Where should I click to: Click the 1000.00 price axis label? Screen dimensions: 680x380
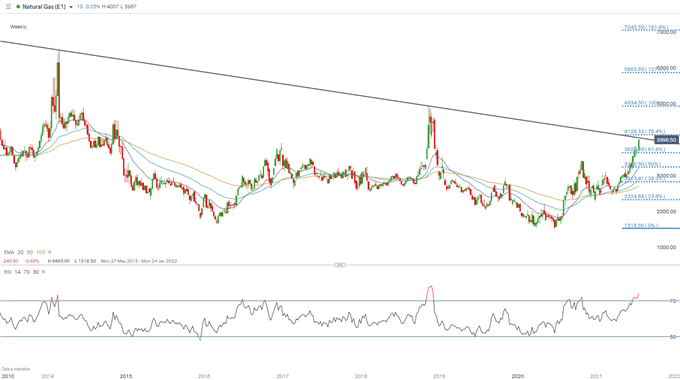(x=667, y=247)
